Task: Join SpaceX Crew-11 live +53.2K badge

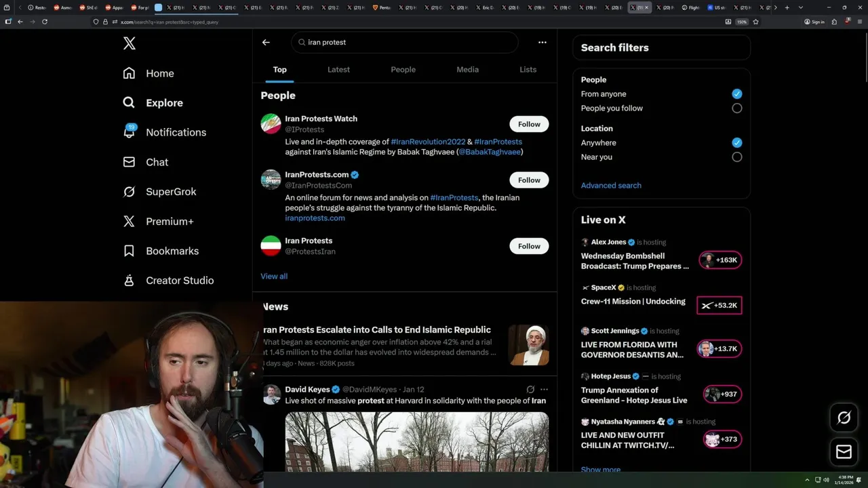Action: click(x=719, y=306)
